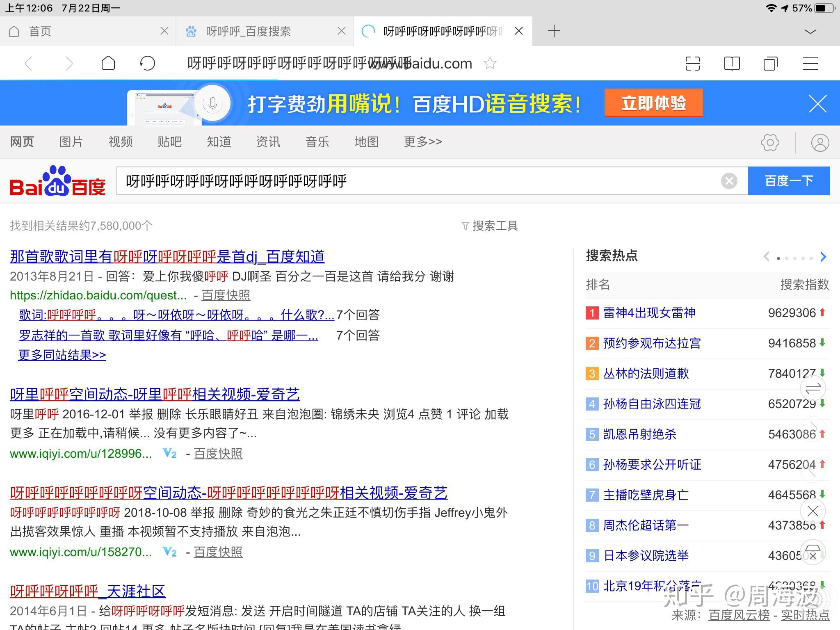Image resolution: width=840 pixels, height=630 pixels.
Task: Open iqiyi.com/u/128996 green URL
Action: pos(81,454)
